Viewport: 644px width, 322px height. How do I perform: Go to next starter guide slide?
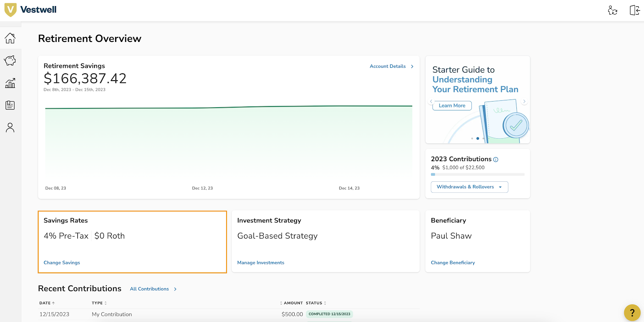[524, 102]
